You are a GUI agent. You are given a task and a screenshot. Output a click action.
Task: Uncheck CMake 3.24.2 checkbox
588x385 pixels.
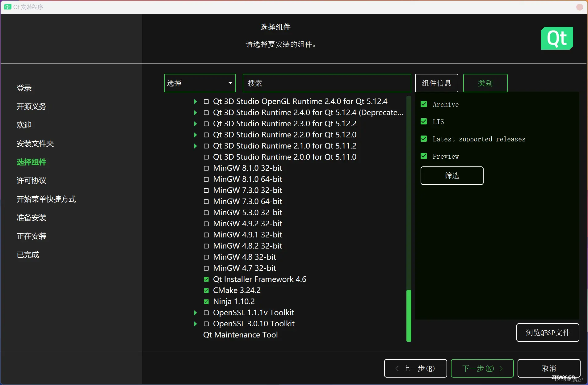coord(206,291)
